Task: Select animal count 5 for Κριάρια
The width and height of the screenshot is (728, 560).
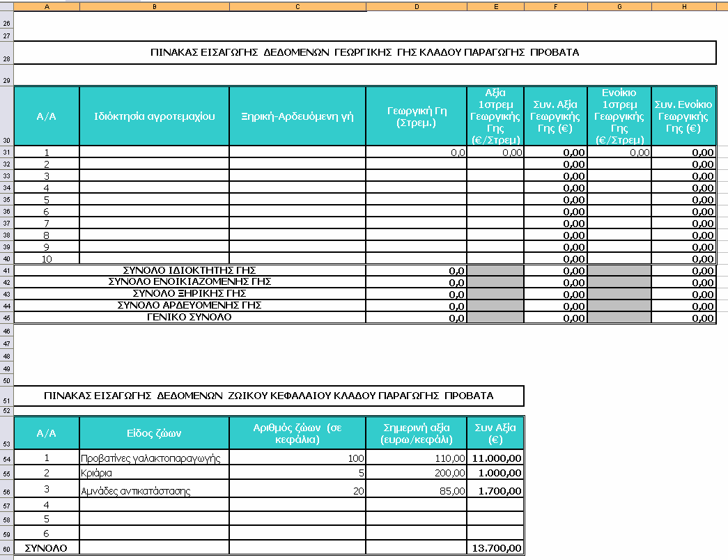Action: click(x=297, y=472)
